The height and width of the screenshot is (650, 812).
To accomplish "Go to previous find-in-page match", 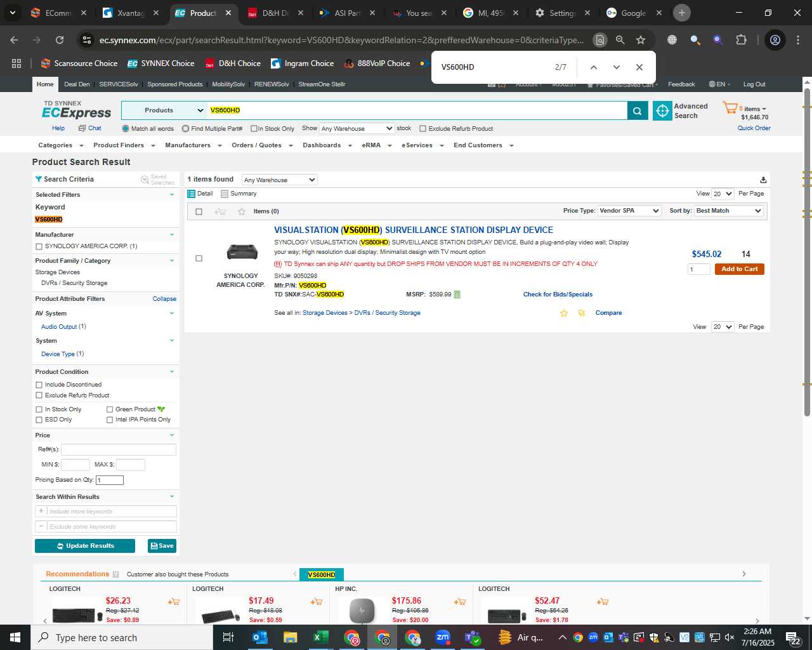I will point(593,67).
